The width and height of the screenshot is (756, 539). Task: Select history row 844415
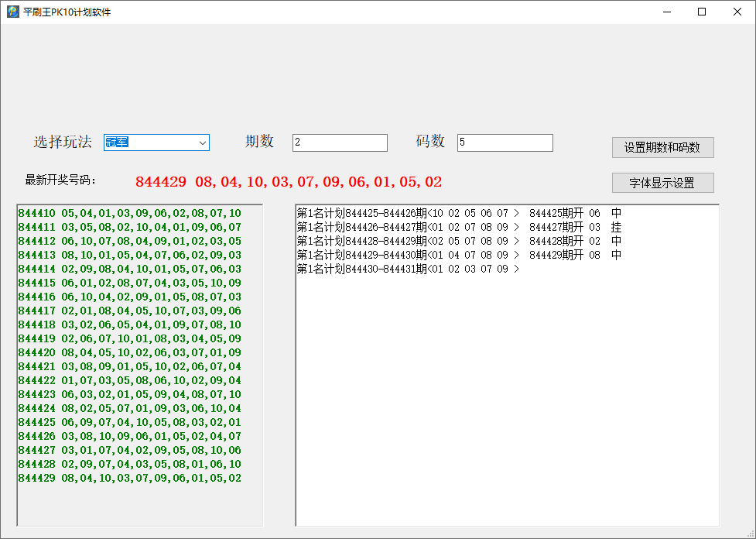click(x=130, y=283)
